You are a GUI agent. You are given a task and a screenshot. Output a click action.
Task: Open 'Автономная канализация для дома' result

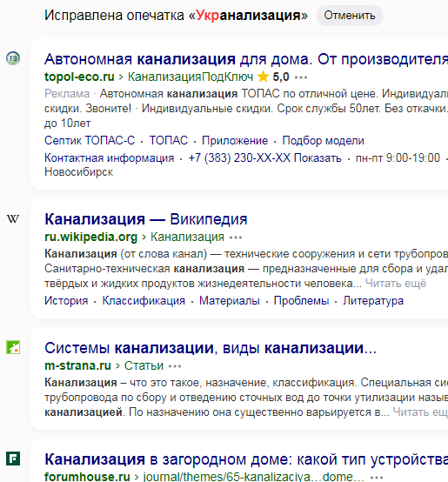(246, 59)
